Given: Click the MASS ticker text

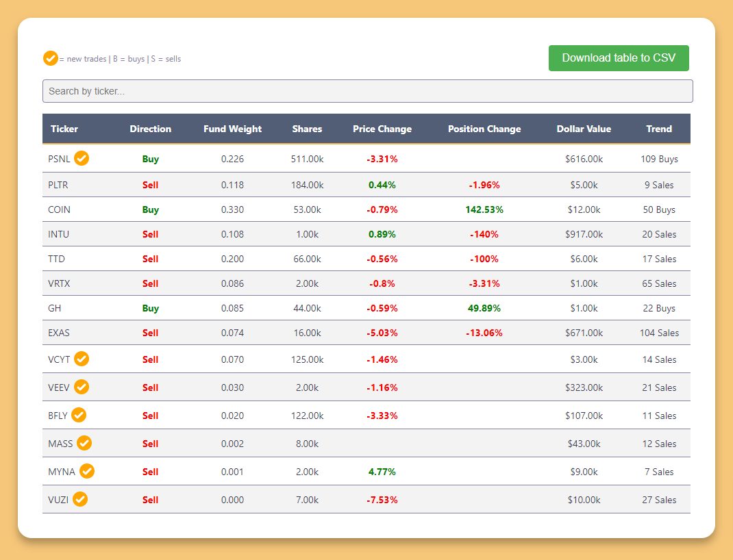Looking at the screenshot, I should (x=60, y=444).
